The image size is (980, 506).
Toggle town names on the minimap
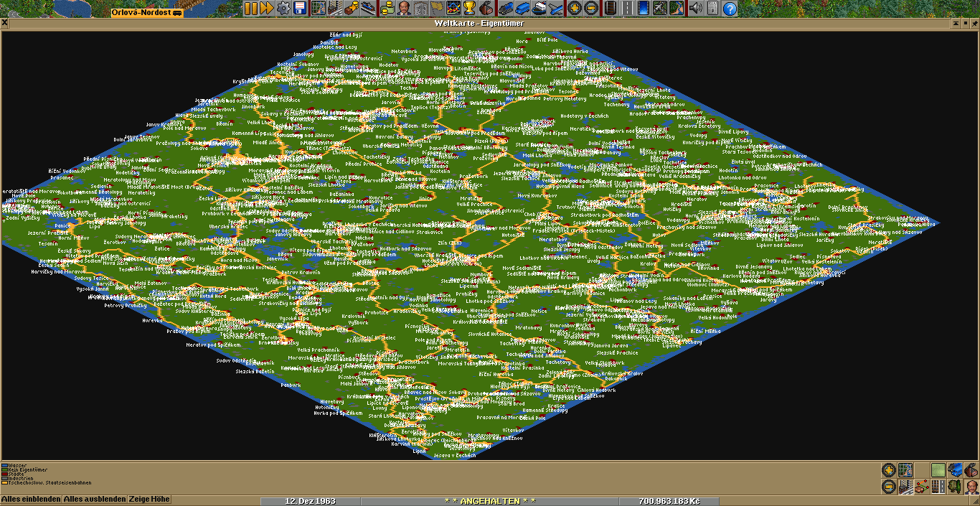[x=905, y=487]
